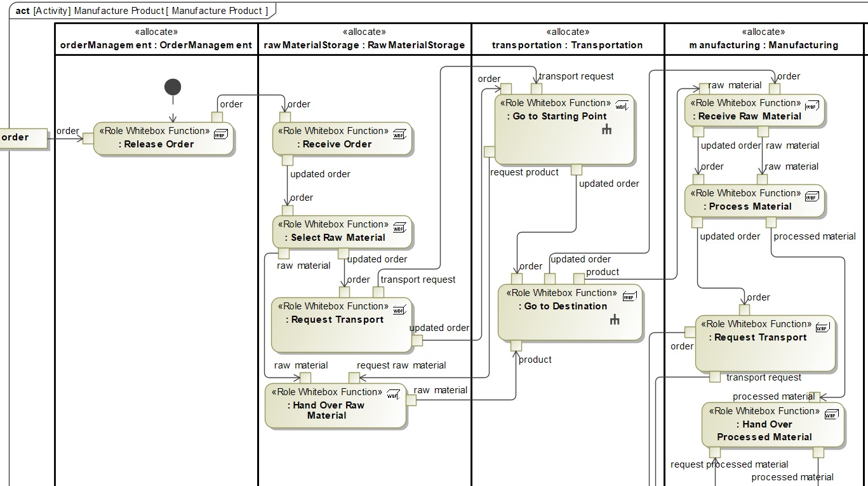
Task: Select the order input pin atop Select Raw Material
Action: pyautogui.click(x=287, y=211)
